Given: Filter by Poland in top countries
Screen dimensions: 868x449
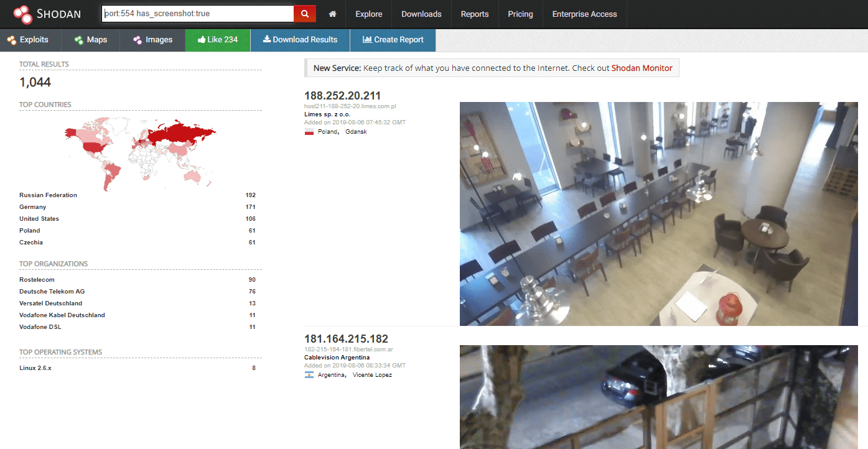Looking at the screenshot, I should (30, 231).
